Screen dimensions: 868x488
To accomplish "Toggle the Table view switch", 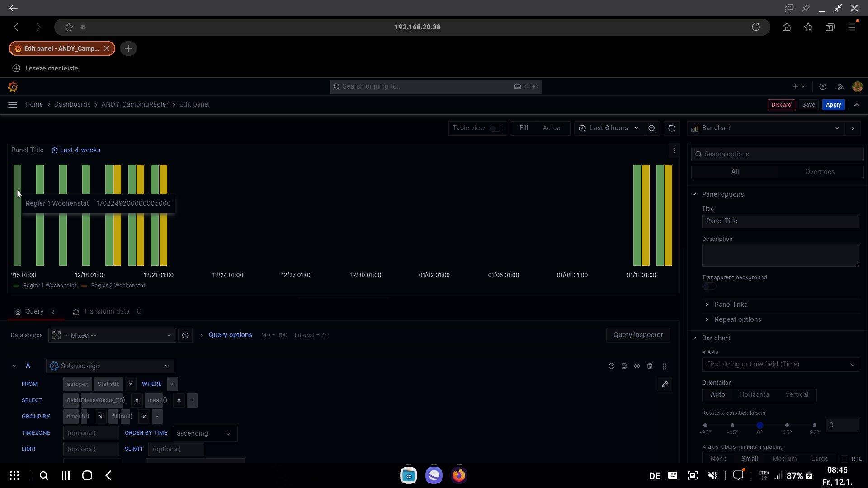I will 495,128.
